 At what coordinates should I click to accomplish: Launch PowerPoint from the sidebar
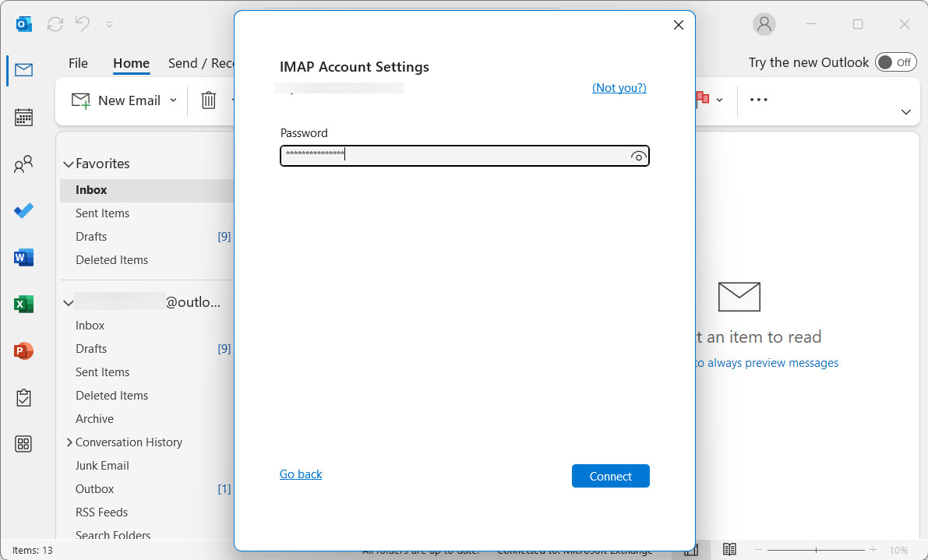[23, 350]
